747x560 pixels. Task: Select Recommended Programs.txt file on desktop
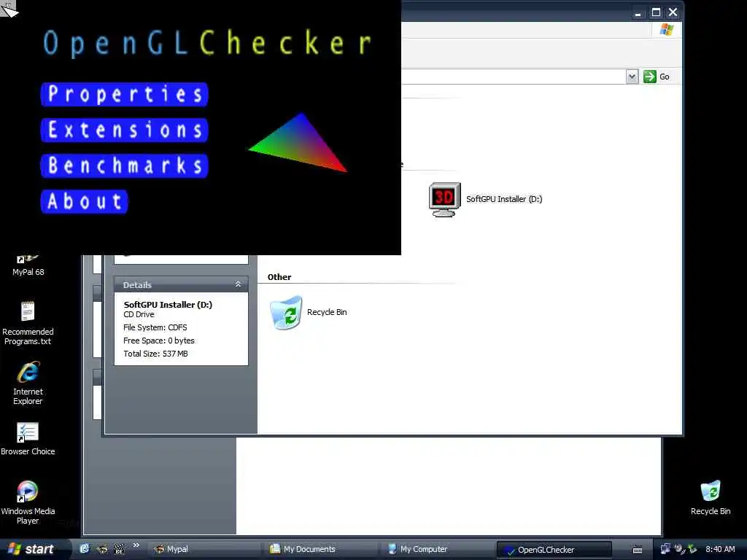coord(28,323)
